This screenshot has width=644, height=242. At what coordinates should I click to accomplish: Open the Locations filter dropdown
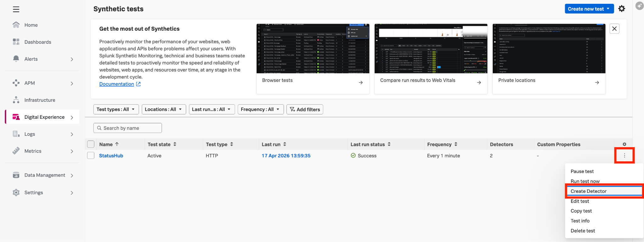[x=164, y=109]
